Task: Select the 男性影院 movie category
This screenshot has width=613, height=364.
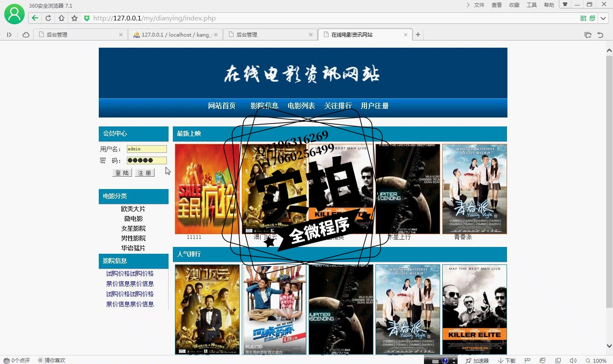Action: coord(133,238)
